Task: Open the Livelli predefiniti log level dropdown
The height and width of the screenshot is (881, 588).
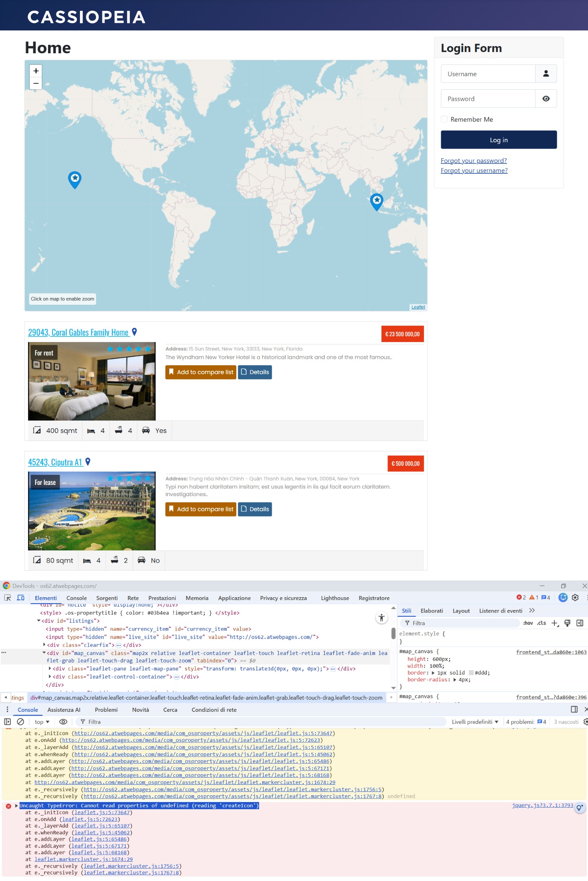Action: click(x=475, y=722)
